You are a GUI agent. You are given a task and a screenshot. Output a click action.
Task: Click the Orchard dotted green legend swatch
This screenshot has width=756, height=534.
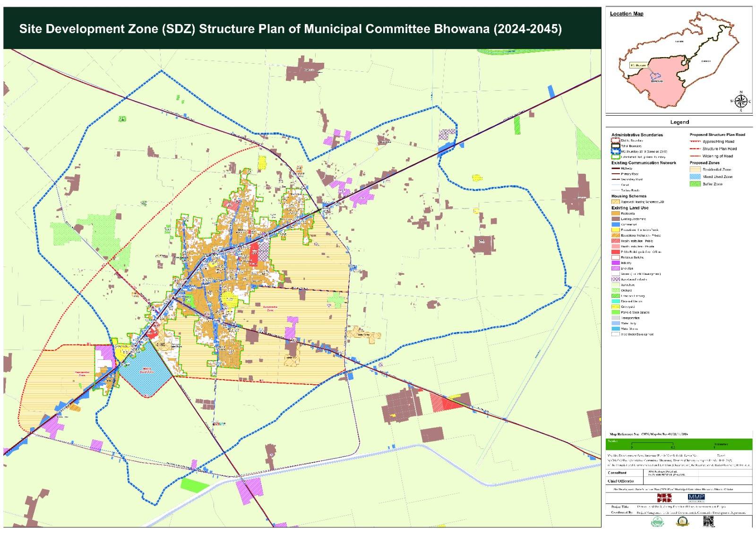(615, 290)
